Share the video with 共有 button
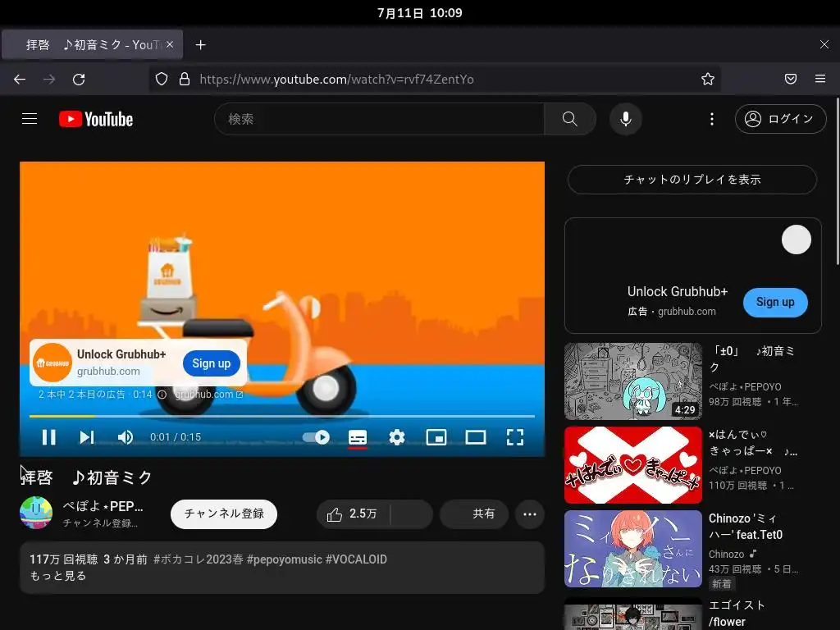Viewport: 840px width, 630px height. (474, 514)
